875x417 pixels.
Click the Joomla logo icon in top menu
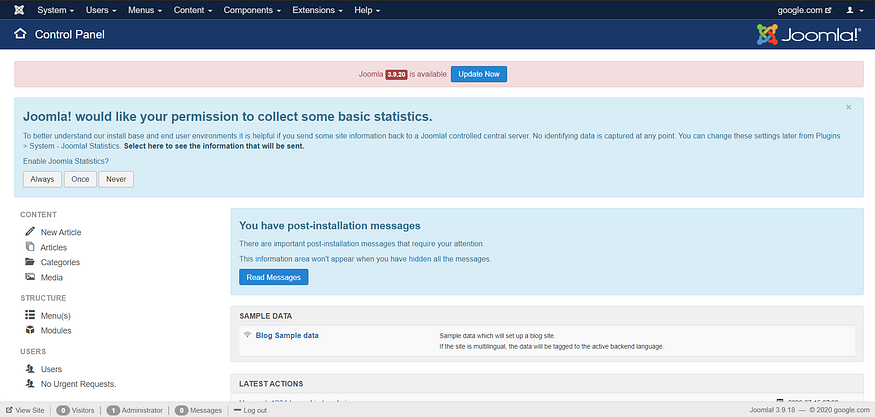[x=19, y=10]
